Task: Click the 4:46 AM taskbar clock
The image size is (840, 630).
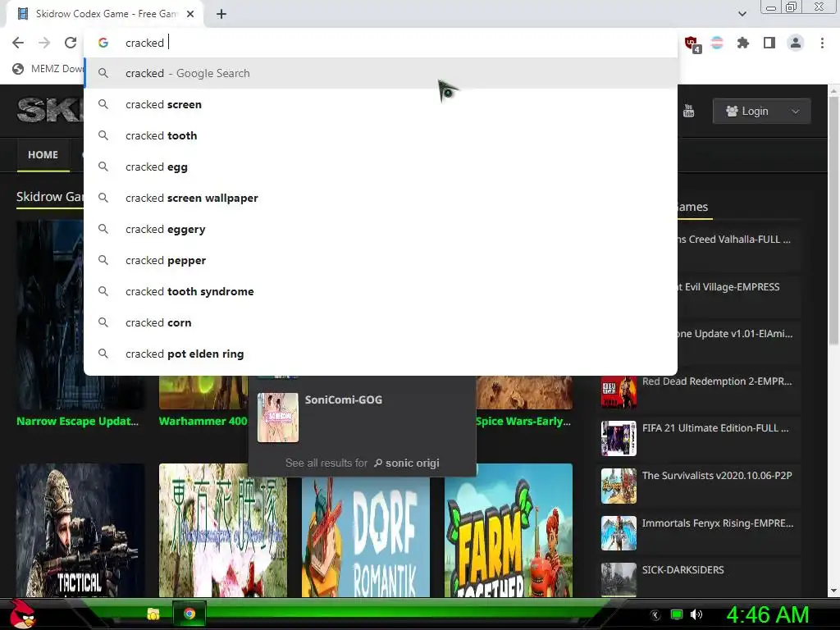Action: 767,615
